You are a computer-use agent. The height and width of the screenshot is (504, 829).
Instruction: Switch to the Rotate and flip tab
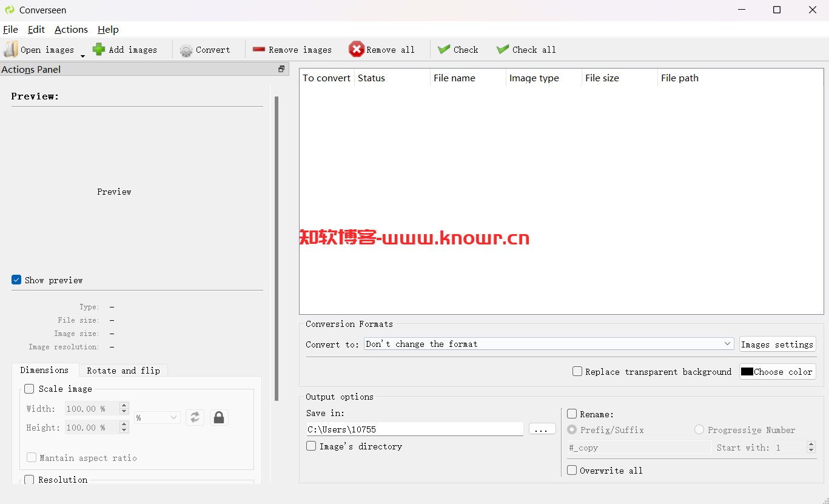click(x=123, y=371)
